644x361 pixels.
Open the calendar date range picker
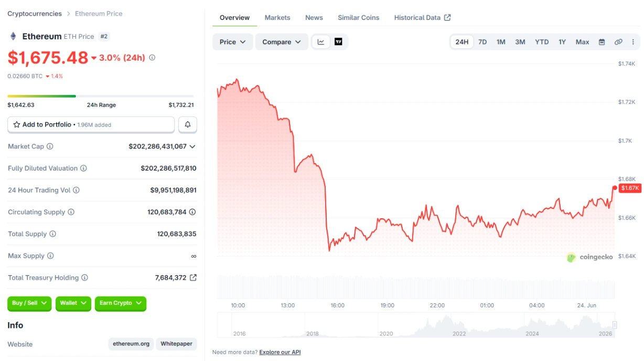(x=602, y=42)
